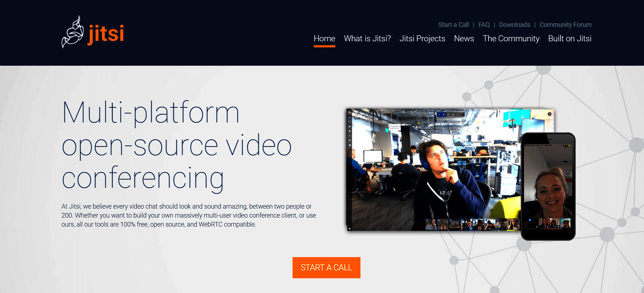Click the small Start a Call header link

pos(453,25)
